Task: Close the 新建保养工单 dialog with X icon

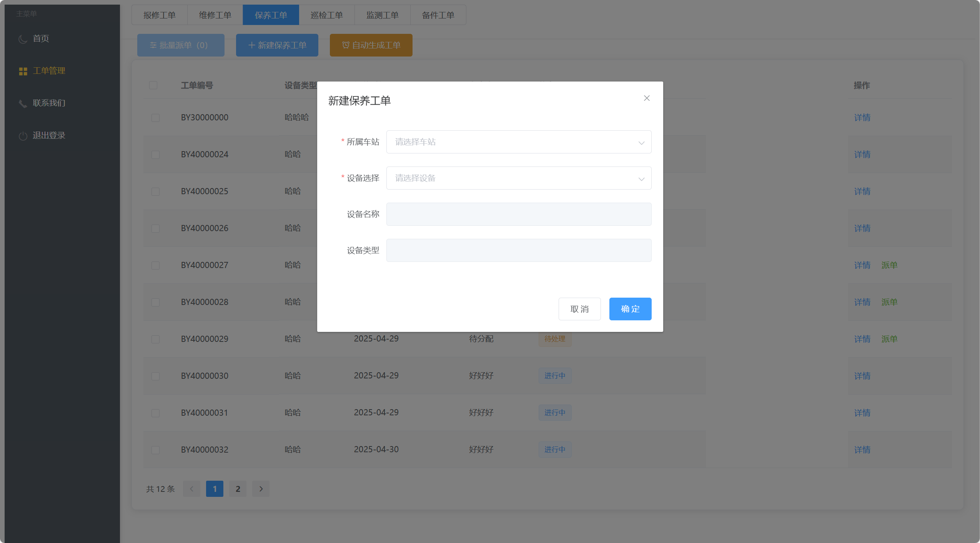Action: [647, 98]
